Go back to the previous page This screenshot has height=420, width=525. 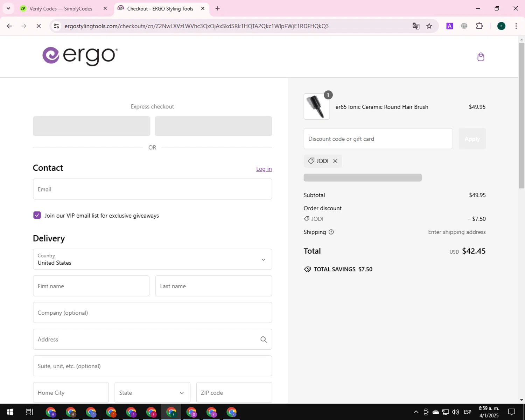coord(9,26)
